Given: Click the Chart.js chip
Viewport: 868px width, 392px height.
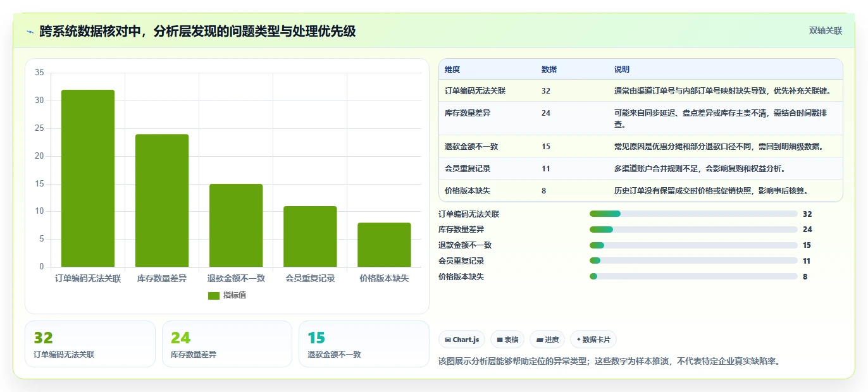Looking at the screenshot, I should point(462,340).
